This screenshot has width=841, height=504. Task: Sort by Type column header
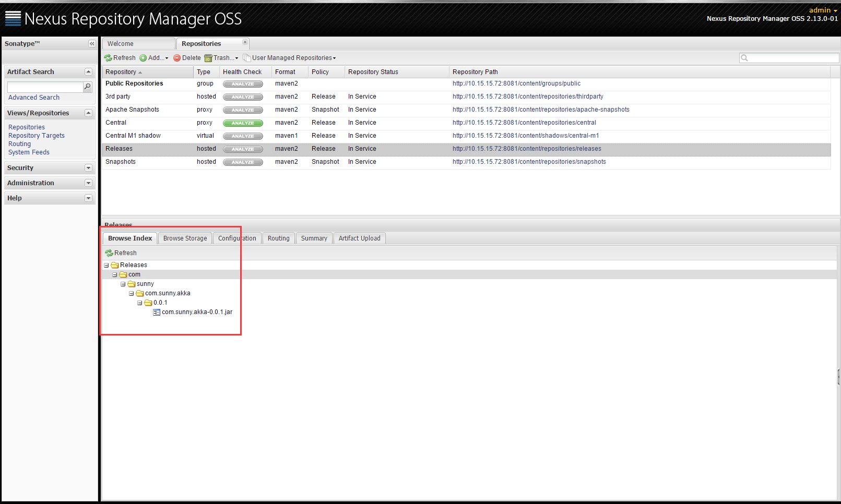[206, 72]
